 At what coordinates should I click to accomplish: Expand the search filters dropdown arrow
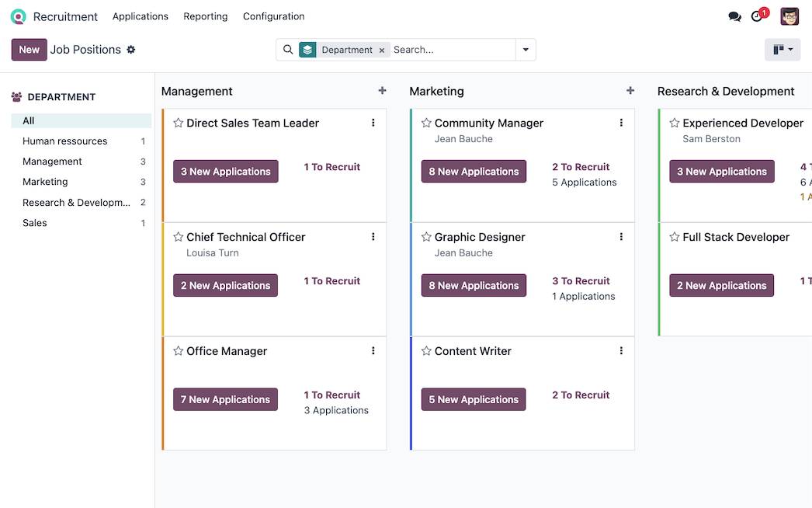526,49
